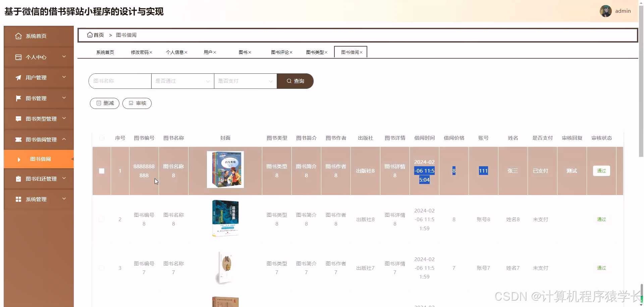Click the page vertical scrollbar
644x307 pixels.
coord(641,80)
